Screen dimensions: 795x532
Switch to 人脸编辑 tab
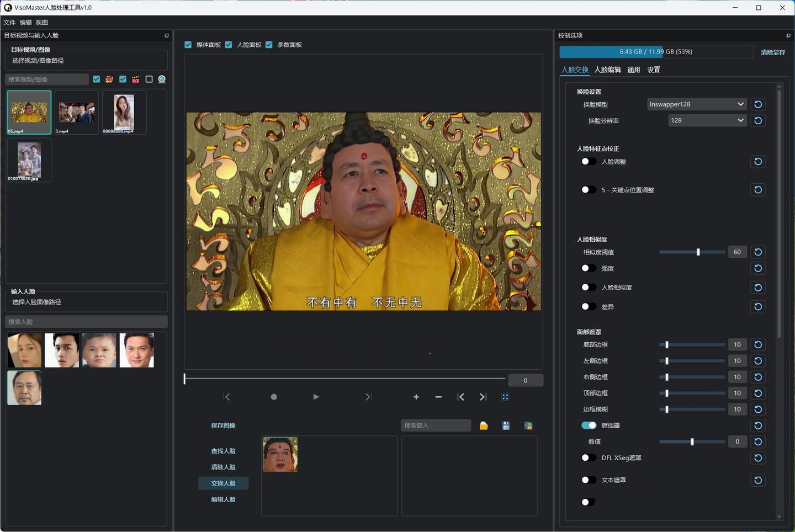click(x=607, y=70)
